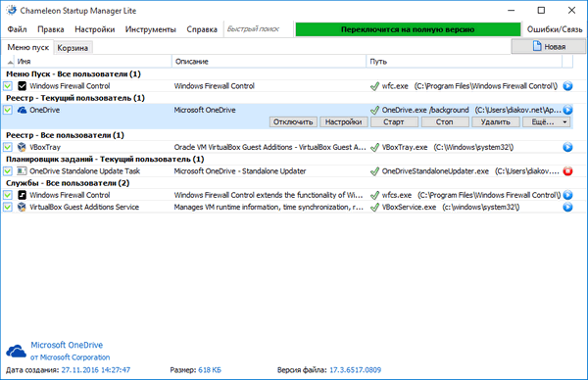Viewport: 588px width, 380px height.
Task: Click the blue play icon on the VBoxService.exe row
Action: pyautogui.click(x=567, y=207)
